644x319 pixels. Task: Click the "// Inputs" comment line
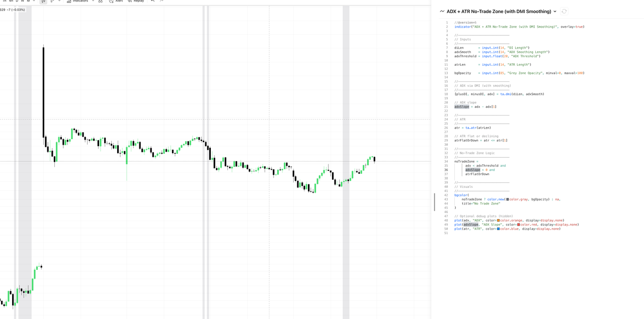point(463,39)
